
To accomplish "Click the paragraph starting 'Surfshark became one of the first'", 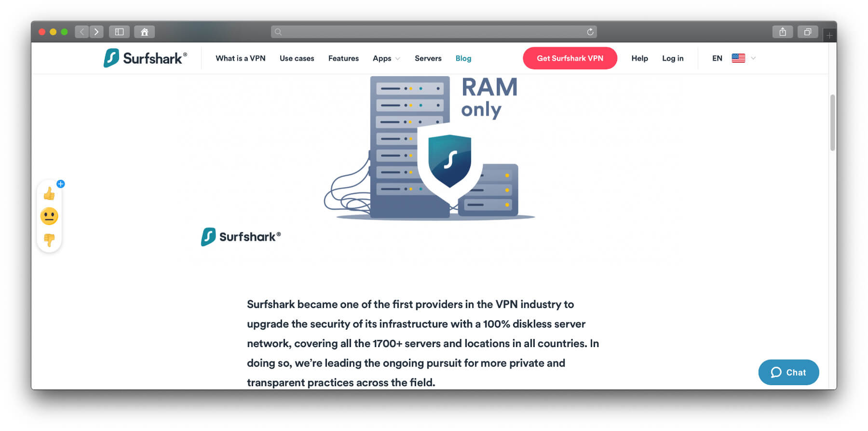I will pyautogui.click(x=423, y=343).
